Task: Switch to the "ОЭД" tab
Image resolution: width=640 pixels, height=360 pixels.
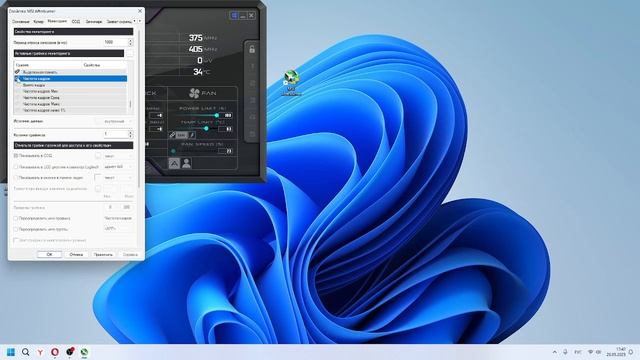Action: pyautogui.click(x=76, y=21)
